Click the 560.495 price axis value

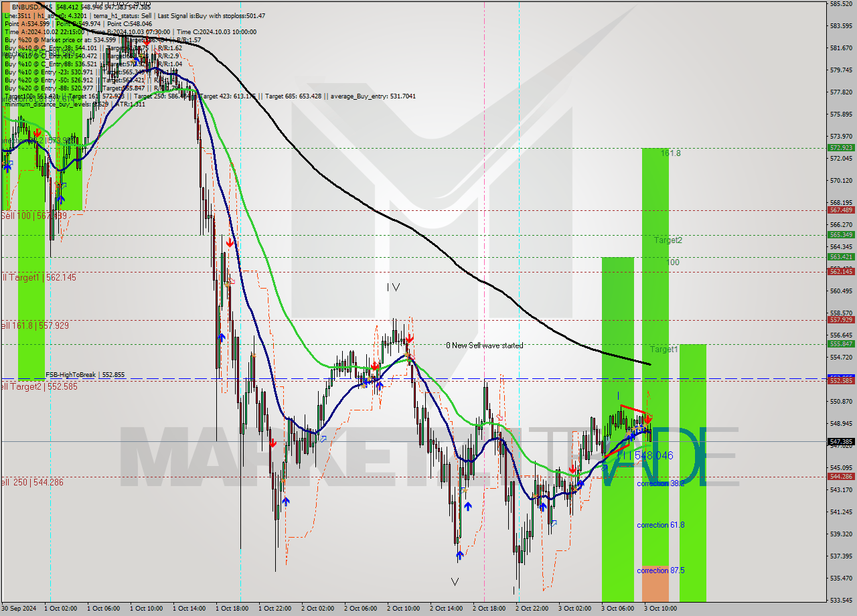841,291
